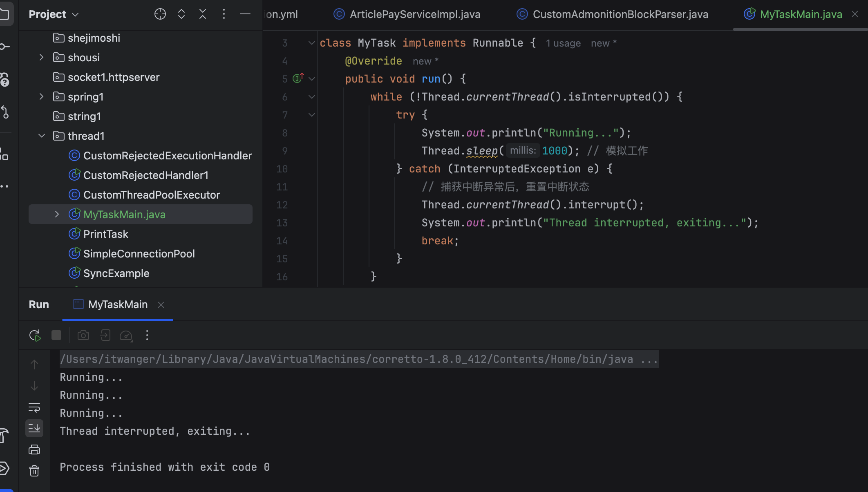Click Expand All in Project panel

coord(181,14)
